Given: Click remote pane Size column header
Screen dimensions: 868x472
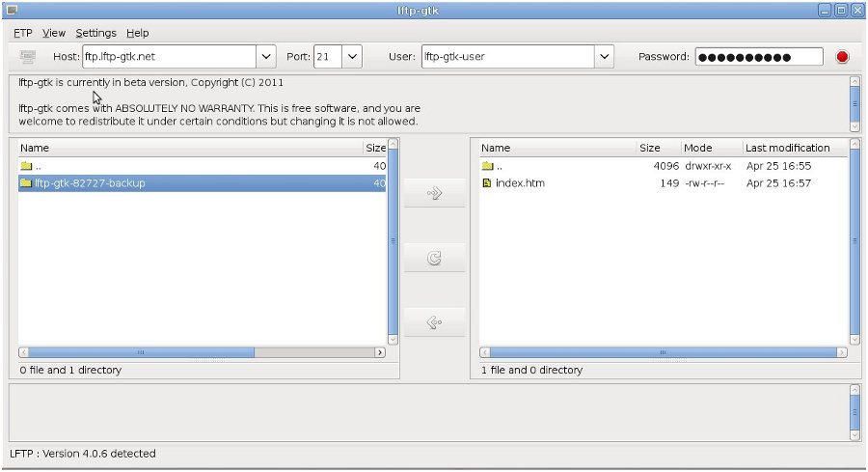Looking at the screenshot, I should point(658,148).
